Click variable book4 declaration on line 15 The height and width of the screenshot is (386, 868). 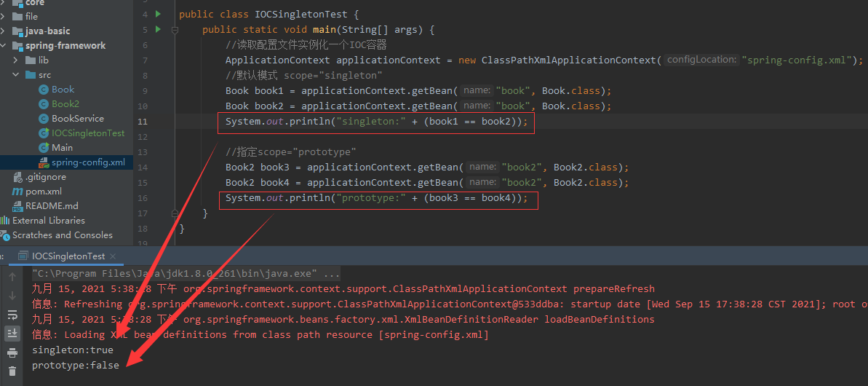point(275,182)
